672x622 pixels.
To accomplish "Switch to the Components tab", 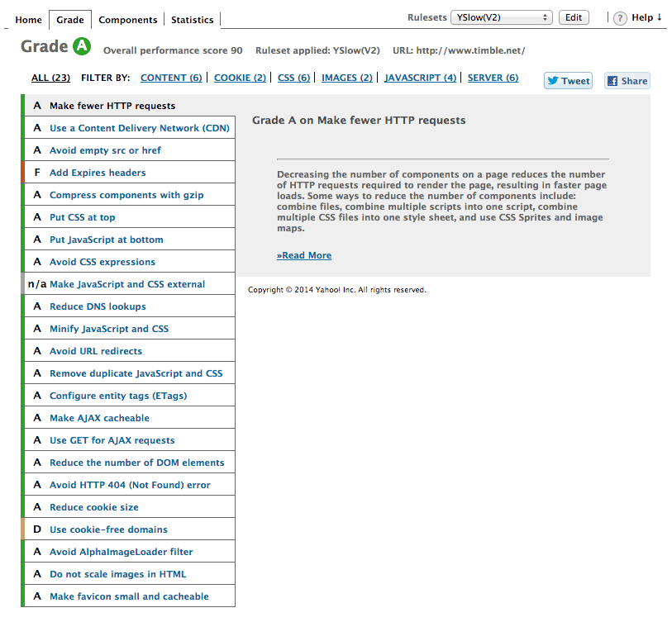I will 128,20.
